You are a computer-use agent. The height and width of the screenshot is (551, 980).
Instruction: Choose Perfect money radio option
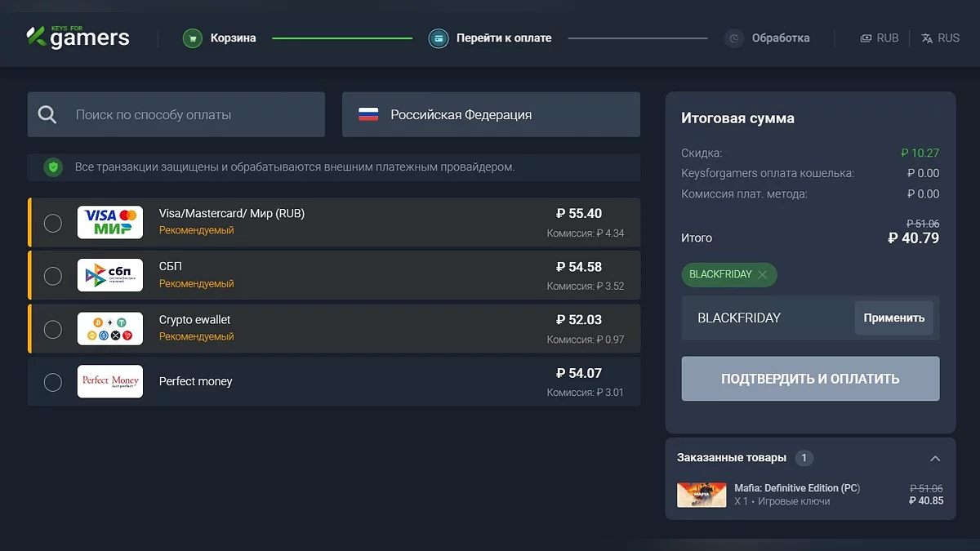(52, 382)
